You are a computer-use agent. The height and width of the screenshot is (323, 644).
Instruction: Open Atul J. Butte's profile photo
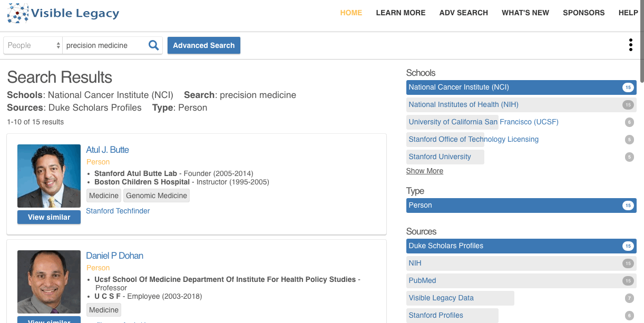tap(49, 176)
